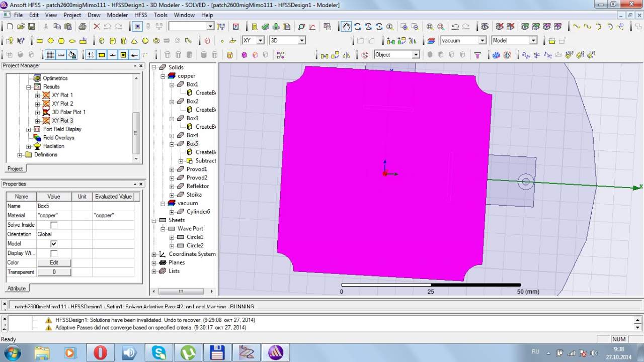Enable the Solve Inside checkbox
This screenshot has height=362, width=644.
(x=54, y=225)
